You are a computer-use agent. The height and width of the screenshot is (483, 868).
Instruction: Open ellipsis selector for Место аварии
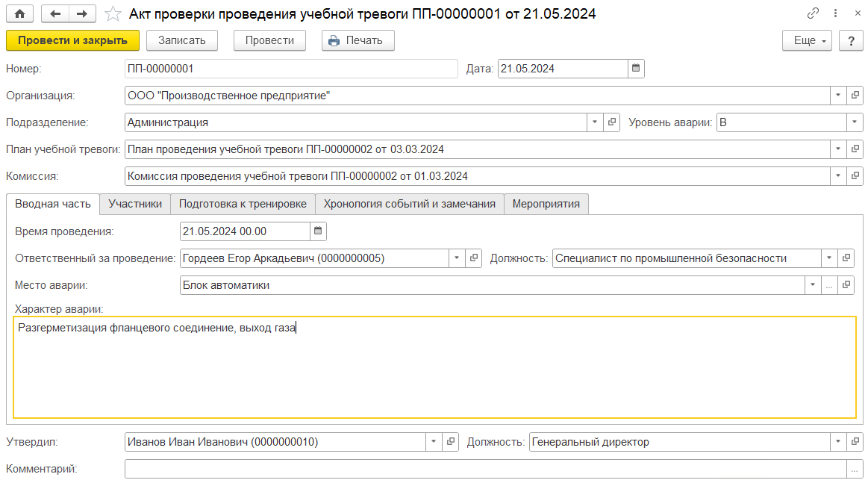(828, 285)
